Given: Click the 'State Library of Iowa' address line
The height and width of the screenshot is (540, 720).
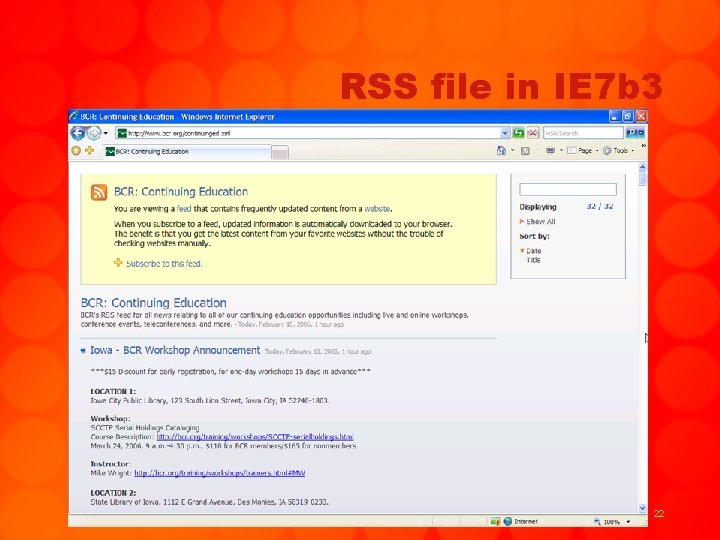Looking at the screenshot, I should click(209, 502).
